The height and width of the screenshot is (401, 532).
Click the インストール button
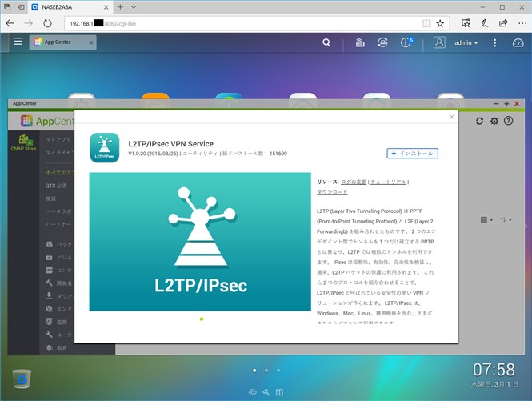(412, 154)
